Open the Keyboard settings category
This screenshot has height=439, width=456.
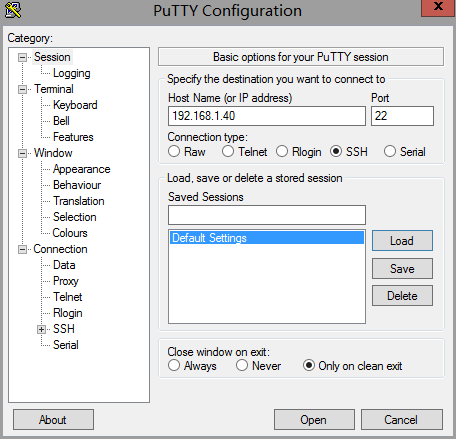pos(75,105)
